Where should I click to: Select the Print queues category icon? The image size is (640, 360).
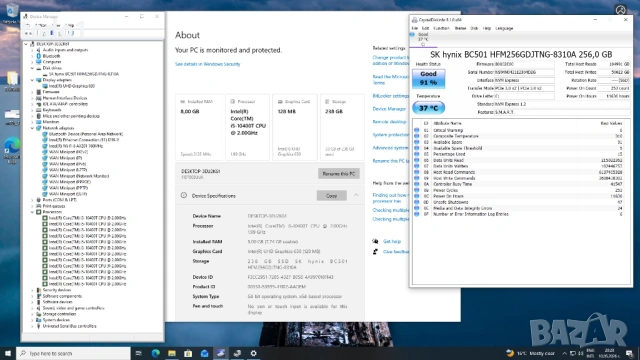[x=38, y=206]
